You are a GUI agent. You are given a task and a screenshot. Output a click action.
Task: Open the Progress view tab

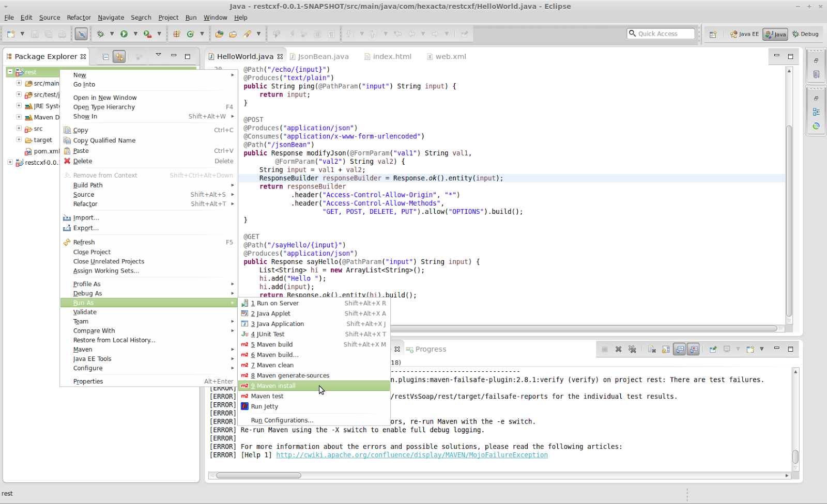pos(426,349)
